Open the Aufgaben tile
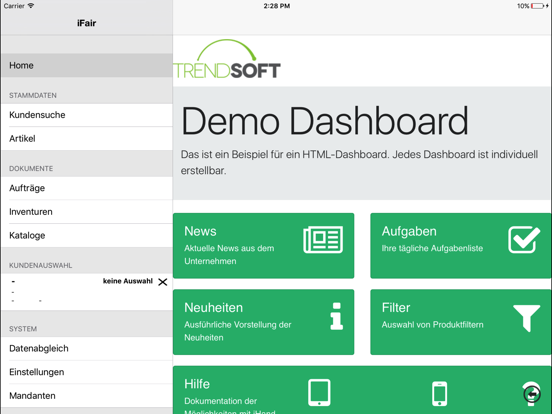This screenshot has height=414, width=552. coord(461,246)
